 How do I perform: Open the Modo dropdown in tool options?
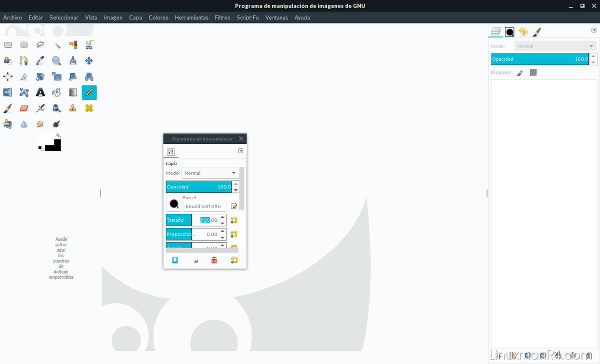[210, 173]
